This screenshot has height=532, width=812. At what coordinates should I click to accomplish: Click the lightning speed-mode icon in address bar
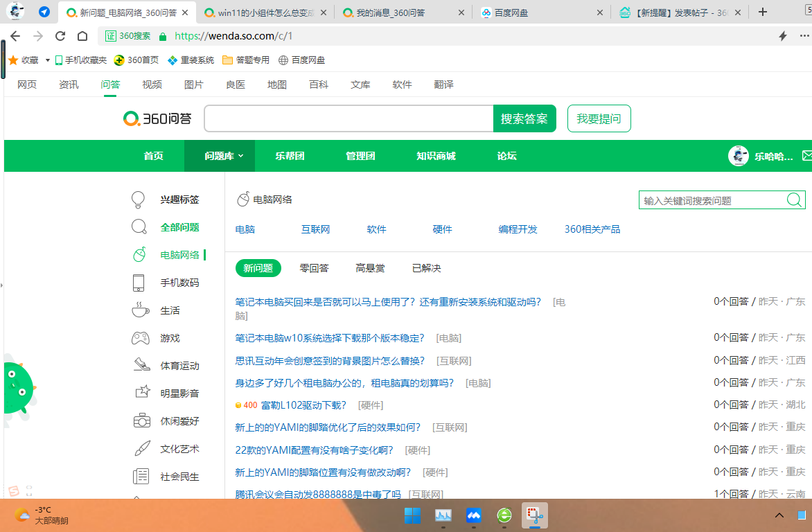[782, 36]
